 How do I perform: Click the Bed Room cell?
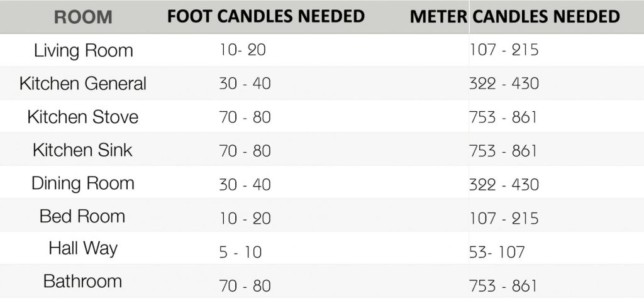82,217
